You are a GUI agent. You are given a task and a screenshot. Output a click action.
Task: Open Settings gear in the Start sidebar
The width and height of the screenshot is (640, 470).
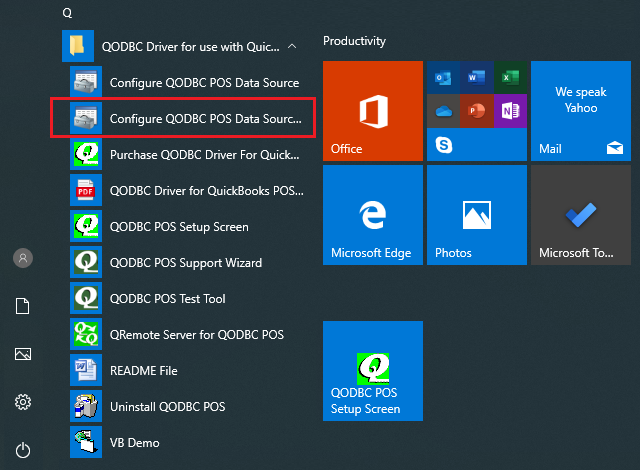pyautogui.click(x=23, y=402)
